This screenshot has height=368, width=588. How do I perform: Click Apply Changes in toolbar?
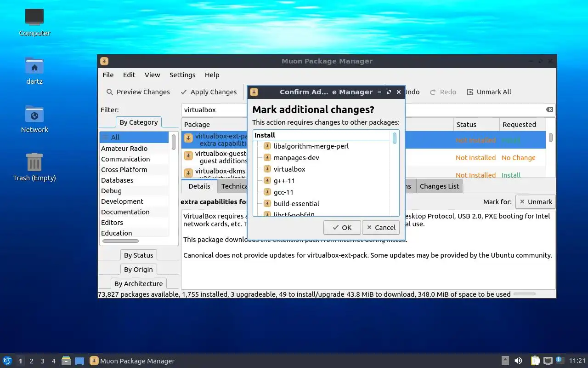pyautogui.click(x=209, y=92)
